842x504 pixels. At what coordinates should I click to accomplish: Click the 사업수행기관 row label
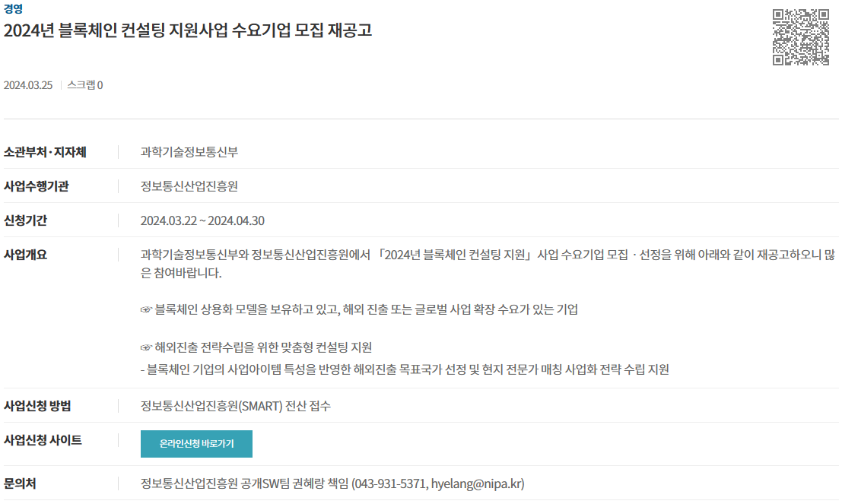[36, 186]
